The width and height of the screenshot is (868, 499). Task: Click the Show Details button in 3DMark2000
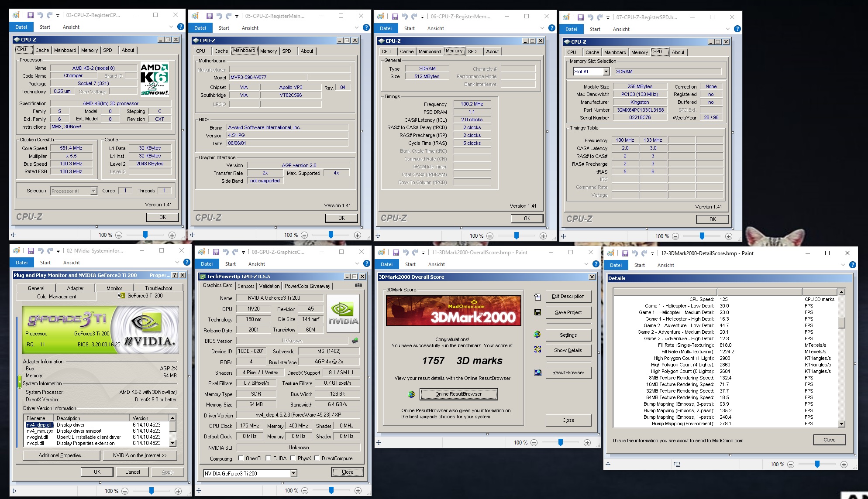(x=568, y=350)
